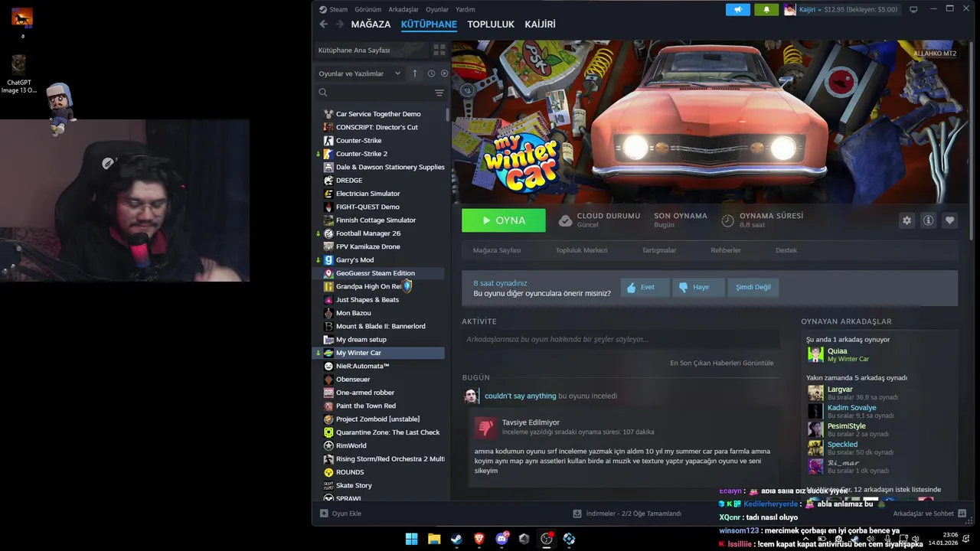The height and width of the screenshot is (551, 980).
Task: Open the game settings gear icon
Action: 906,220
